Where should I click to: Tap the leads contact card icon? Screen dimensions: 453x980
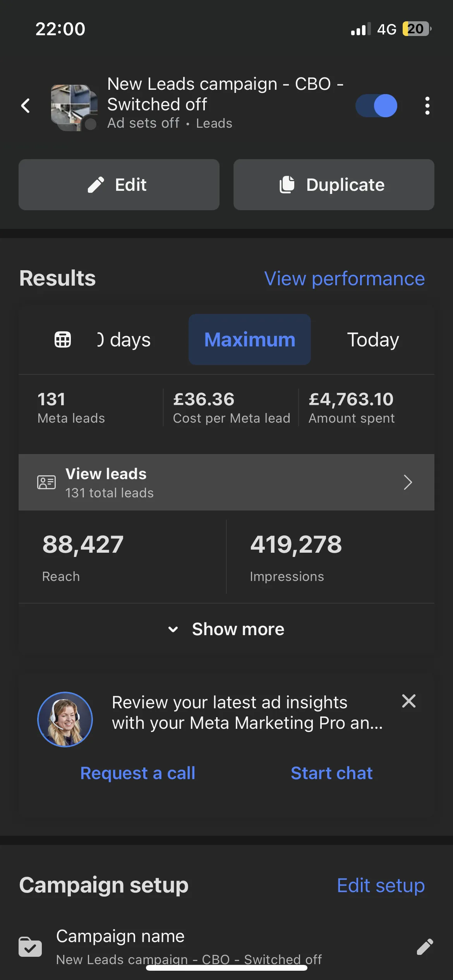46,482
